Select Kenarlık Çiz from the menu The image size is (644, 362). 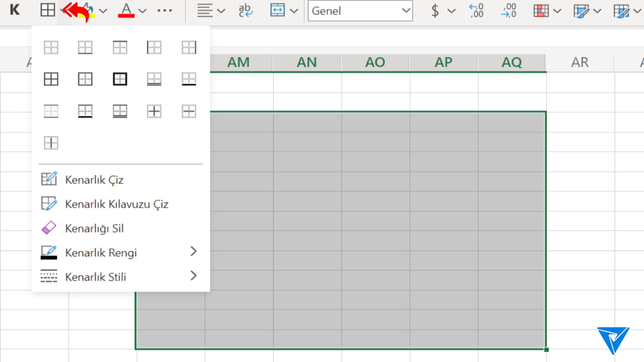[94, 180]
